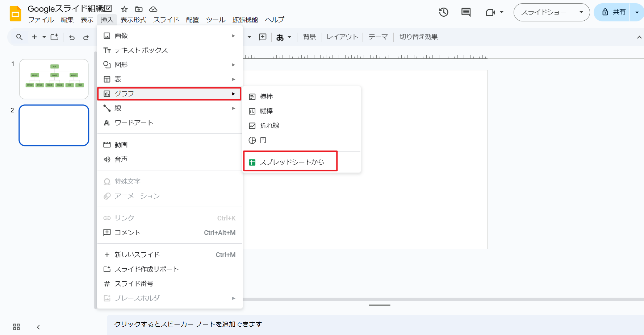Open 編集 menu
Viewport: 644px width, 335px height.
pos(67,20)
